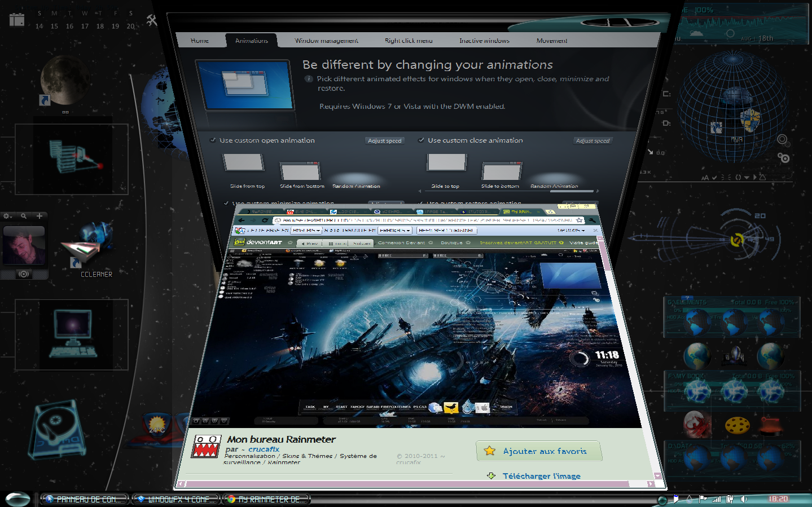Open the hard drive desktop icon

(x=56, y=430)
